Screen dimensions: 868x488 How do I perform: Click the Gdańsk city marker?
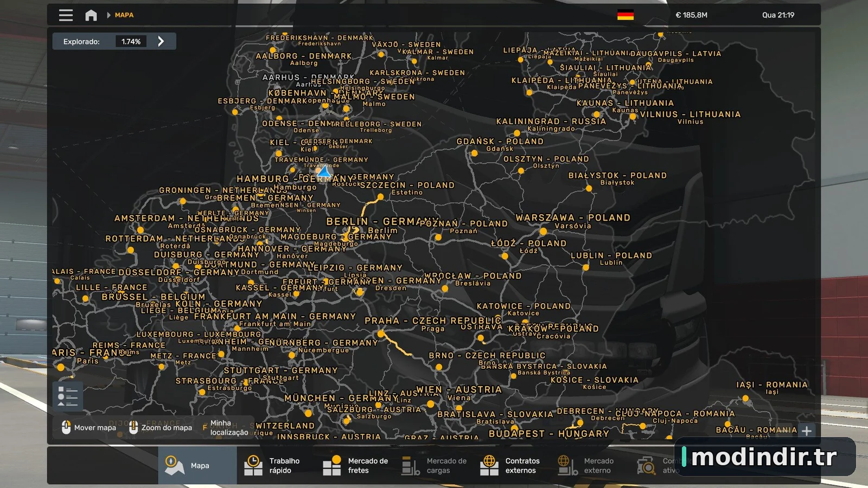point(474,153)
